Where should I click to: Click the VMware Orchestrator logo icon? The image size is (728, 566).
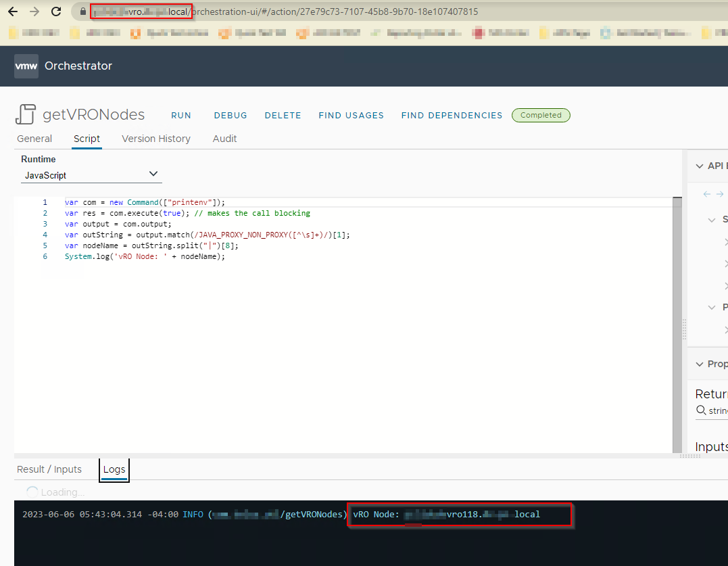(x=26, y=66)
